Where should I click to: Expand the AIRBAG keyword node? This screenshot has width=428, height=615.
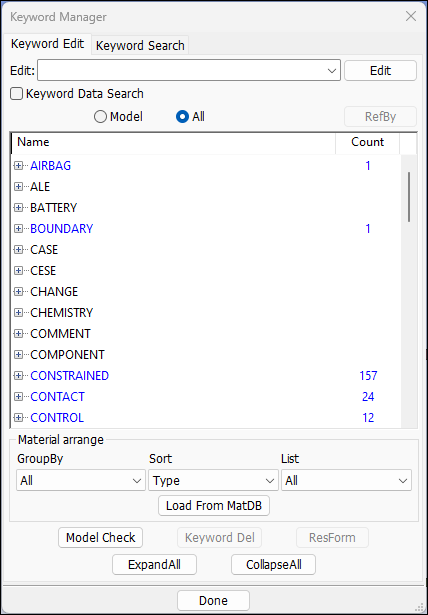pos(18,166)
